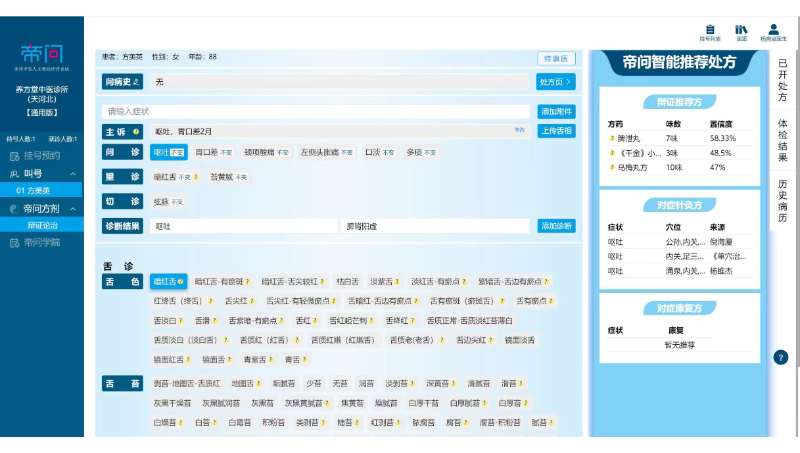This screenshot has width=800, height=453.
Task: Collapse the 叫号 sidebar section chevron
Action: 73,174
